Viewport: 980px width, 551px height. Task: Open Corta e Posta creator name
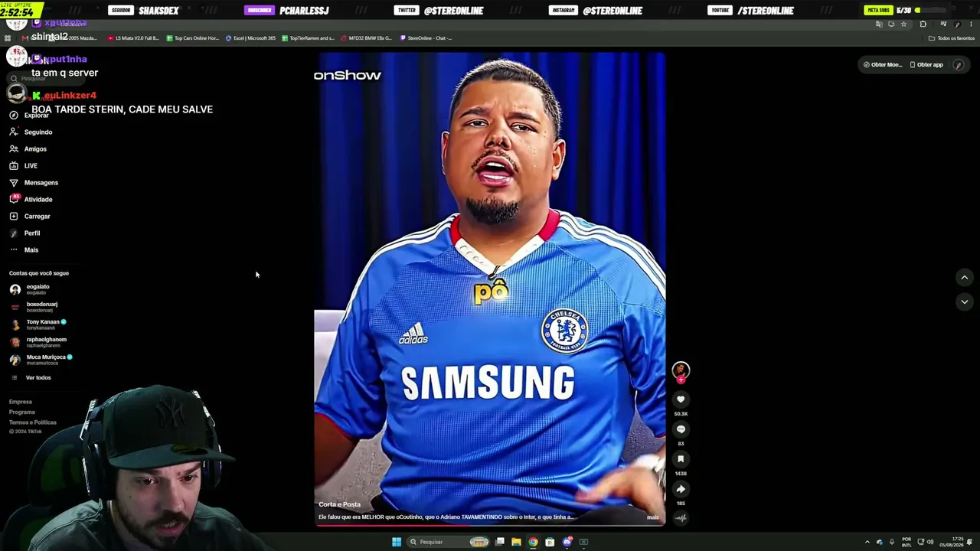[x=339, y=504]
